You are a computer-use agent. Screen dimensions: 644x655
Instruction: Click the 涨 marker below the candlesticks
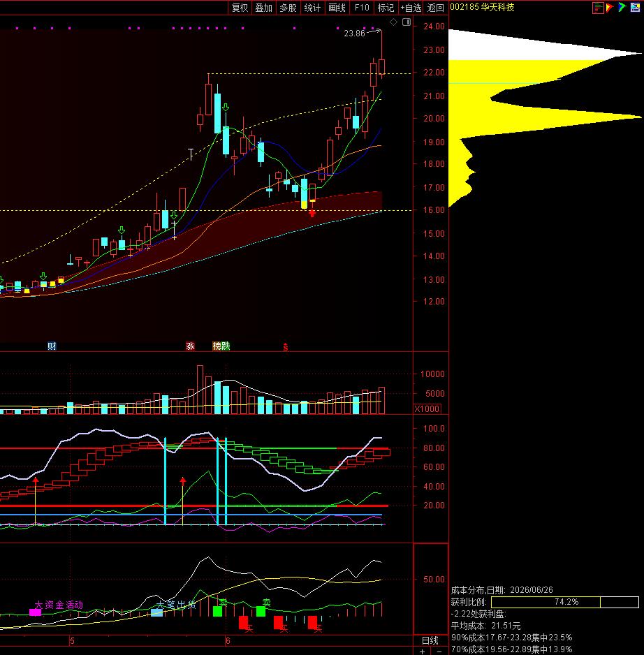190,346
